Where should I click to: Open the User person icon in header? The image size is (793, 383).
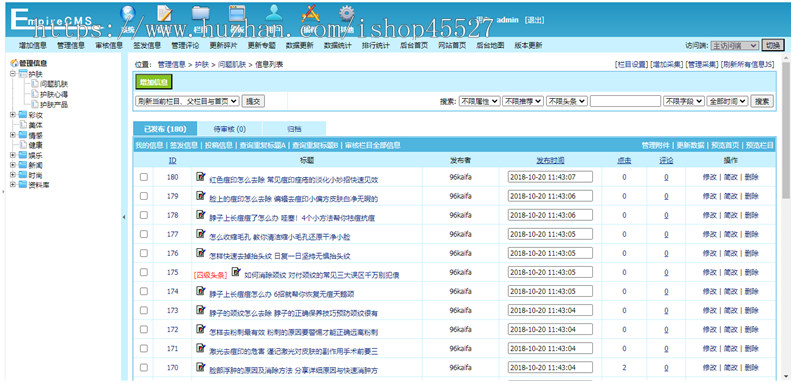click(x=274, y=14)
